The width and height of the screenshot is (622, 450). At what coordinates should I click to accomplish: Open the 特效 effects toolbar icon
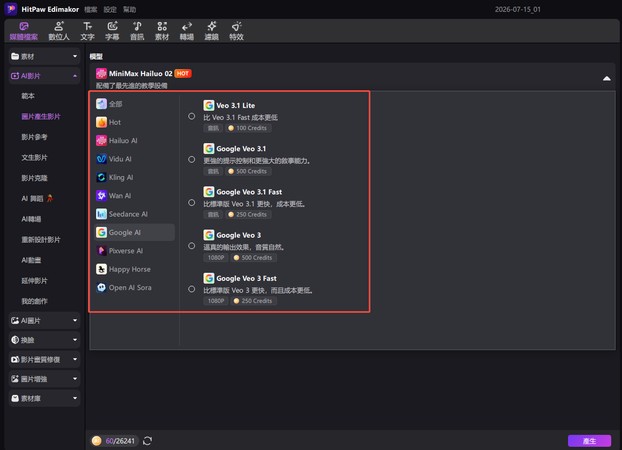pos(236,31)
